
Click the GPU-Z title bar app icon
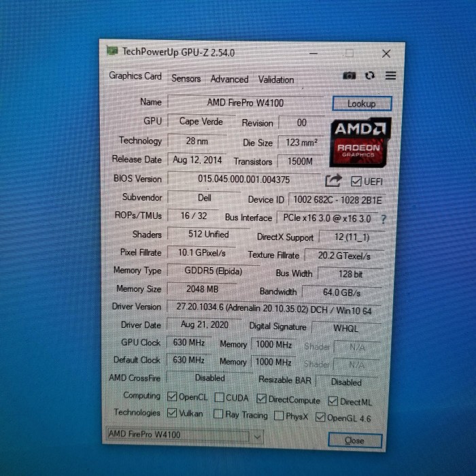113,50
